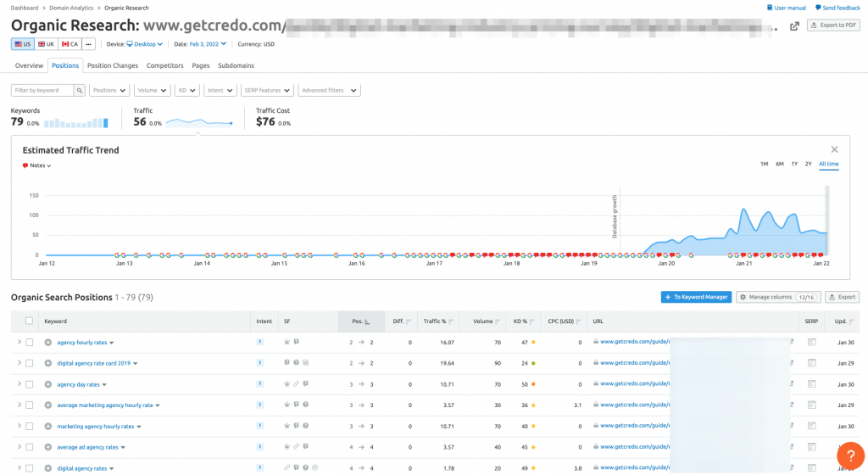Image resolution: width=868 pixels, height=475 pixels.
Task: Open the KD filter dropdown
Action: 186,90
